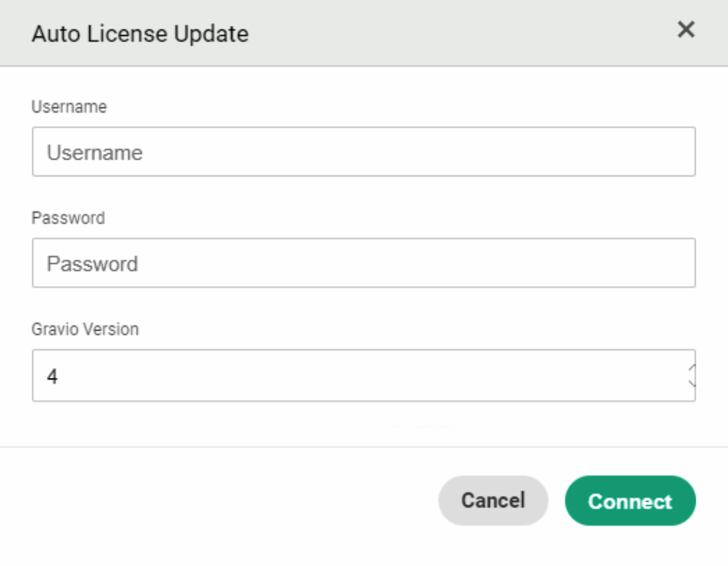
Task: Click the Username input field
Action: [363, 152]
